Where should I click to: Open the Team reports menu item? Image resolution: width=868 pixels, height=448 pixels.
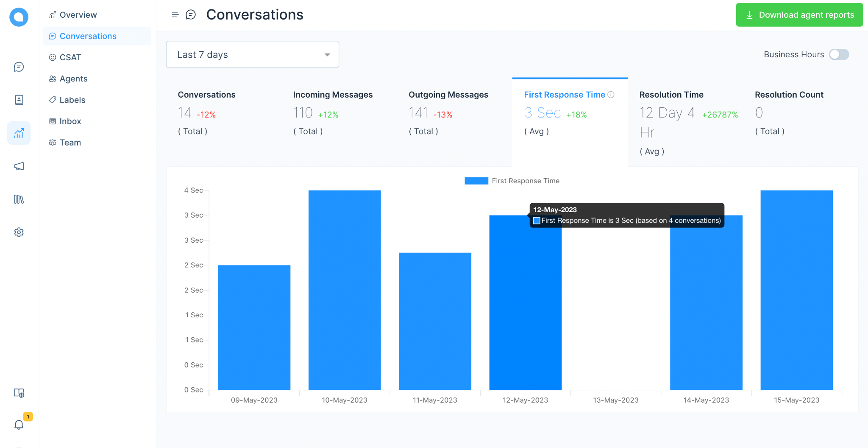pyautogui.click(x=97, y=142)
